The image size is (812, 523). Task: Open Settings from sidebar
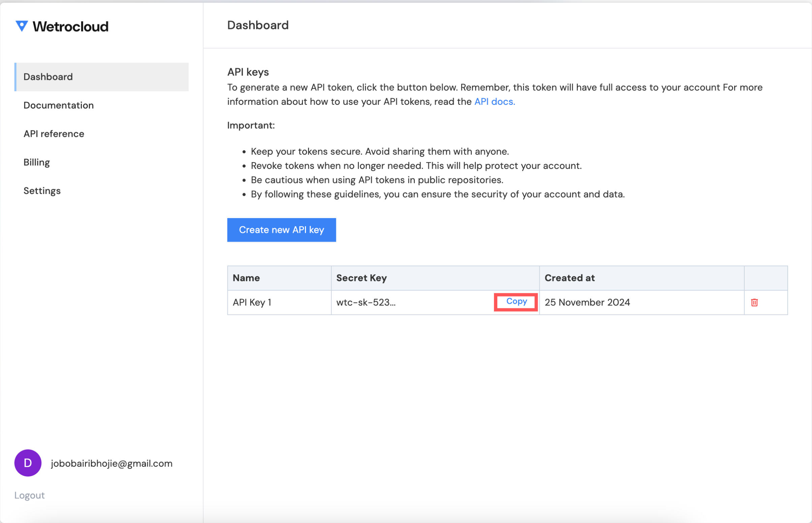pos(42,191)
